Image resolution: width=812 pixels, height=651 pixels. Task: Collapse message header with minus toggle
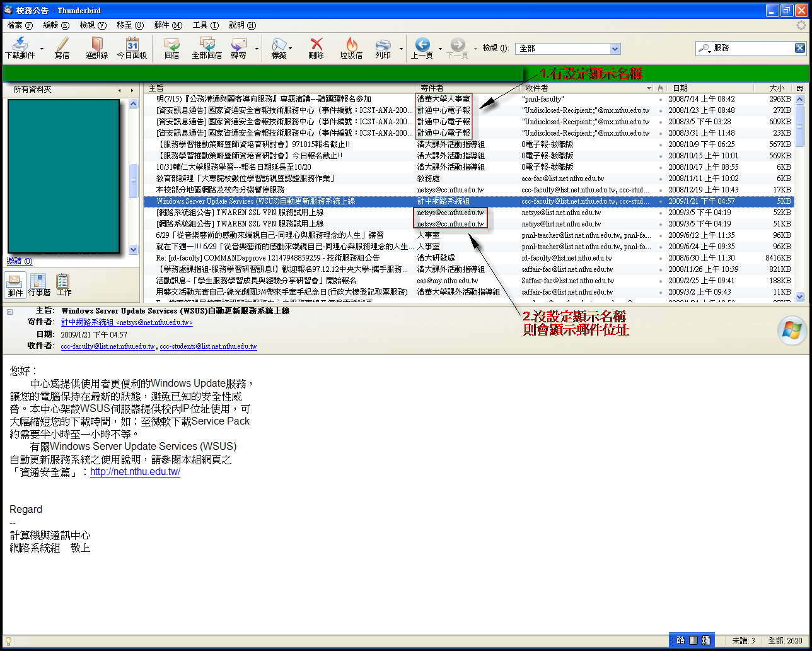tap(10, 312)
